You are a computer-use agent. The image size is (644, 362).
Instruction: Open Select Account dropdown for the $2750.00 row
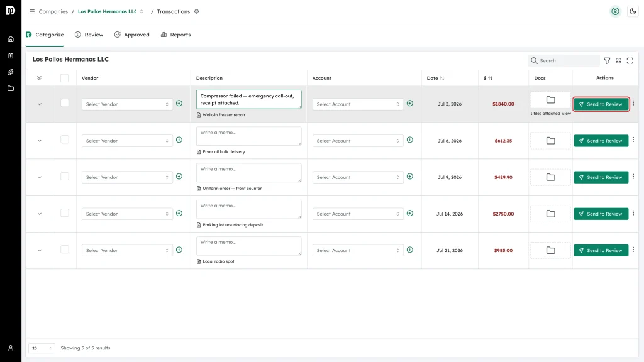[x=358, y=214]
